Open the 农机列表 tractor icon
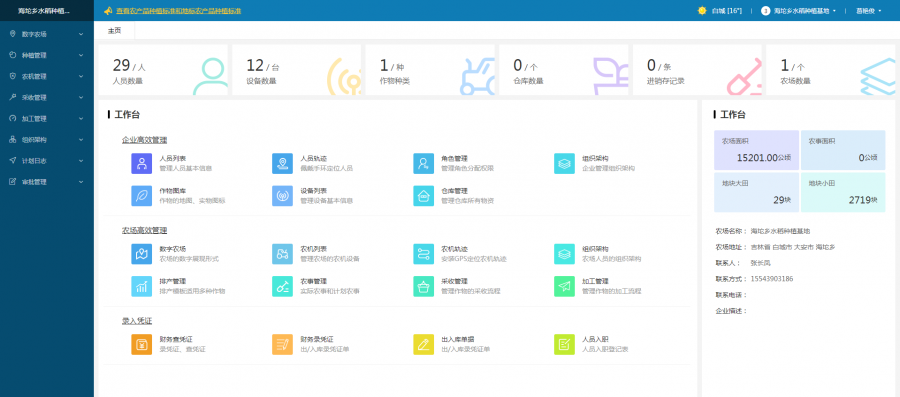The height and width of the screenshot is (397, 900). [x=282, y=254]
